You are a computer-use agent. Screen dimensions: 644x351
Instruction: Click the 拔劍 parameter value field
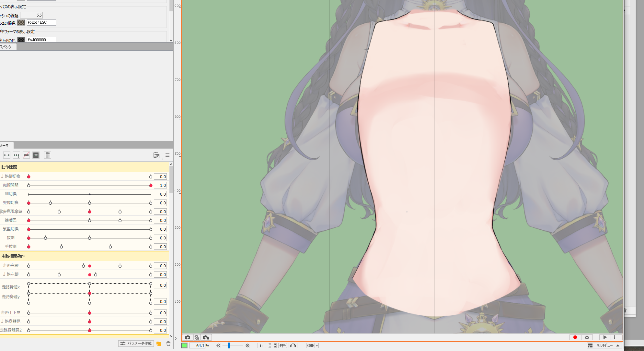tap(160, 238)
